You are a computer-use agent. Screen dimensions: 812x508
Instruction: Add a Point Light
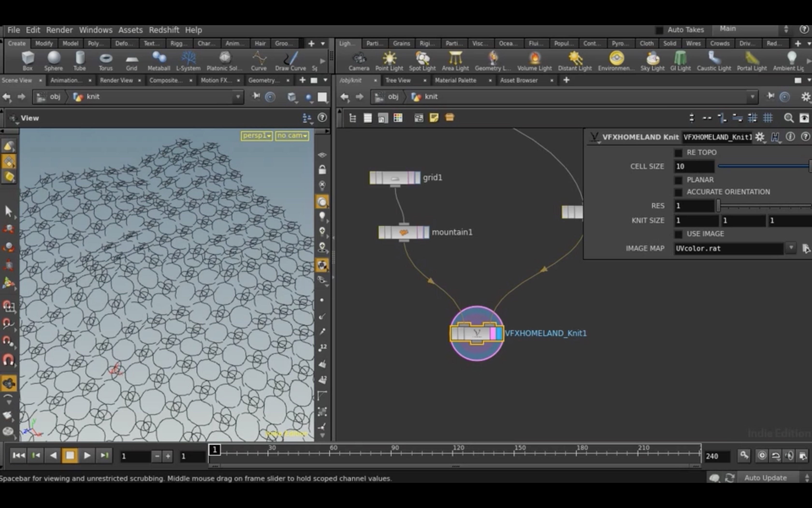[389, 61]
